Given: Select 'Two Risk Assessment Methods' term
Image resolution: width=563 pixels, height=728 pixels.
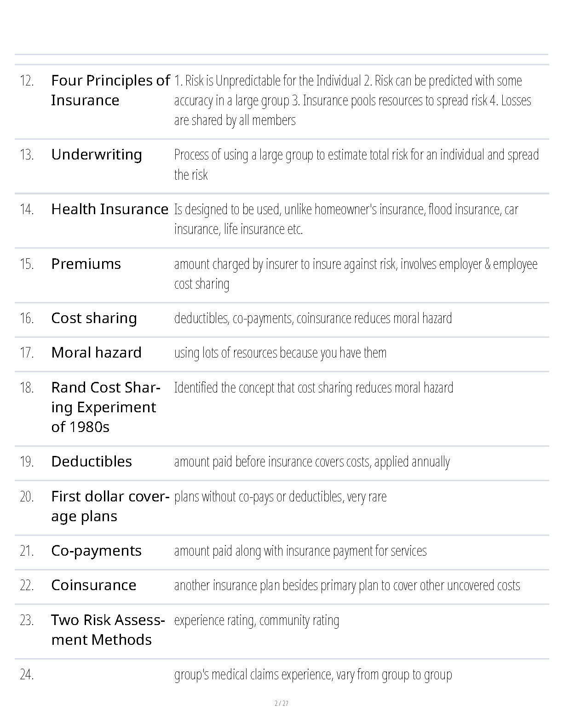Looking at the screenshot, I should point(108,630).
